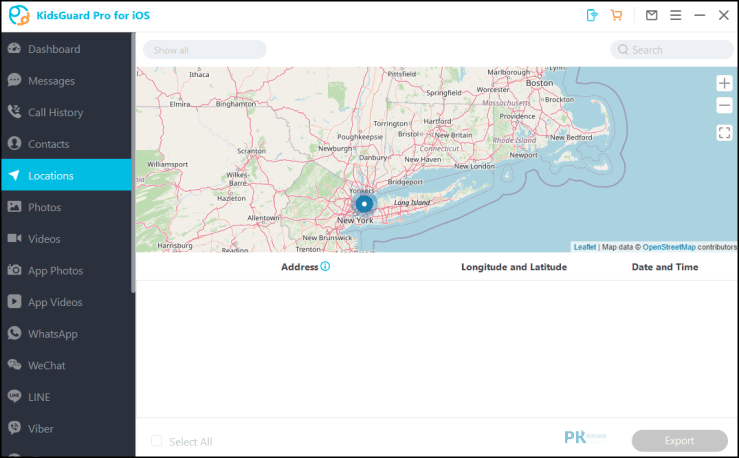Image resolution: width=739 pixels, height=458 pixels.
Task: Select the Locations sidebar item
Action: [66, 175]
